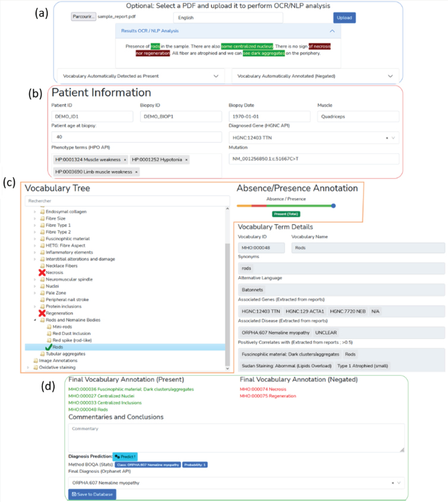Viewport: 448px width, 502px height.
Task: Click MHO:000027 Centralized Nuclei annotation
Action: (101, 396)
